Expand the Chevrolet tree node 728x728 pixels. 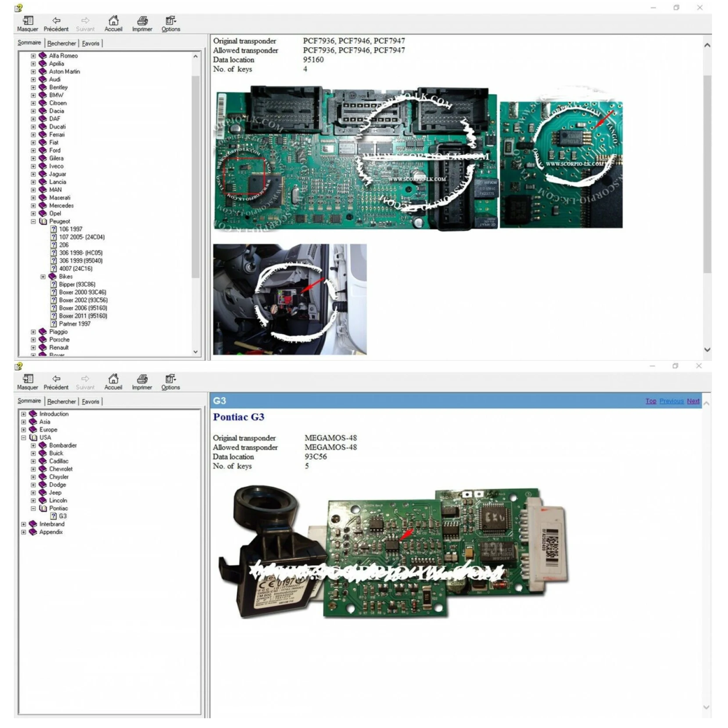tap(33, 469)
